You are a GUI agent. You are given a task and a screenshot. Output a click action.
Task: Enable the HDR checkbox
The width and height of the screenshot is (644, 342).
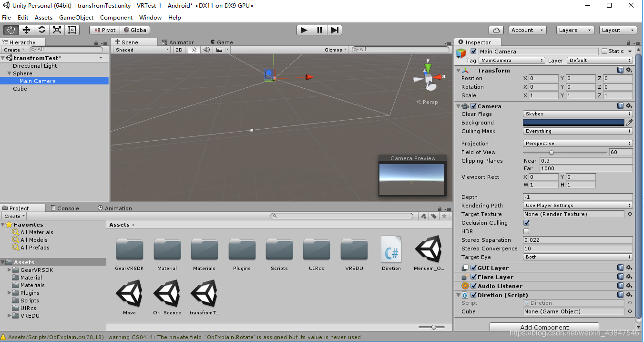[x=526, y=231]
